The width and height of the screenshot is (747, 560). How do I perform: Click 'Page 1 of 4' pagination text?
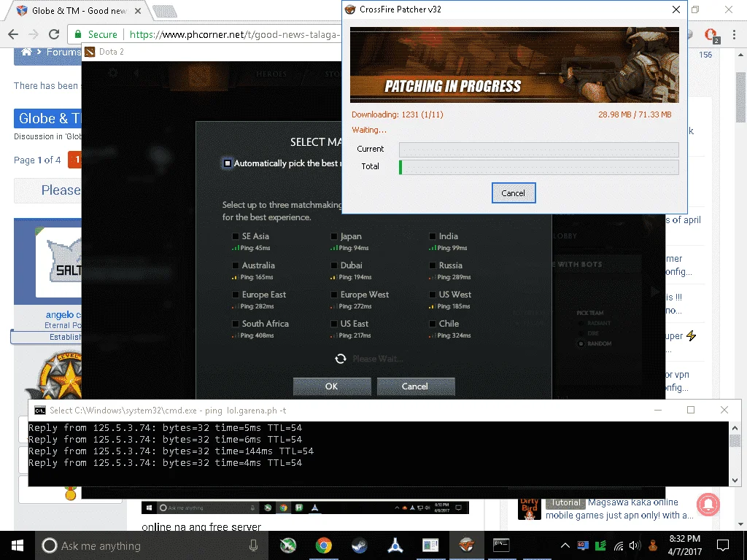(x=37, y=160)
